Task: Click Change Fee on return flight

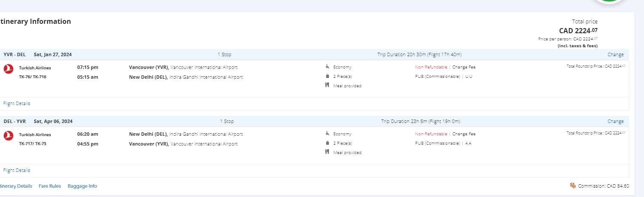Action: coord(464,134)
